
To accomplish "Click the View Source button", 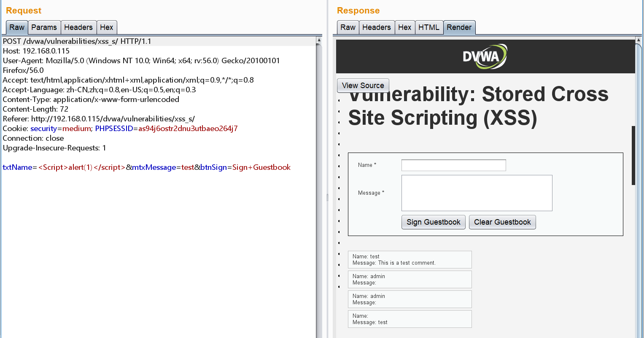I will tap(363, 86).
